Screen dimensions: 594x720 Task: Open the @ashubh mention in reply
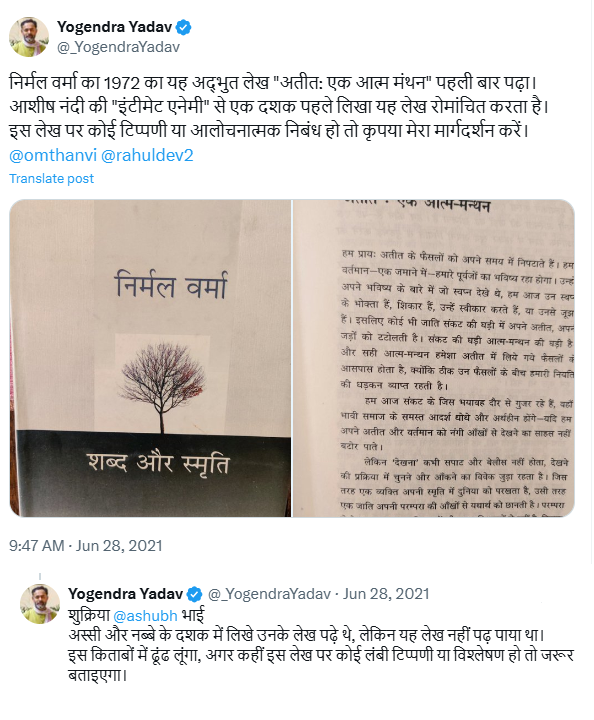tap(145, 615)
